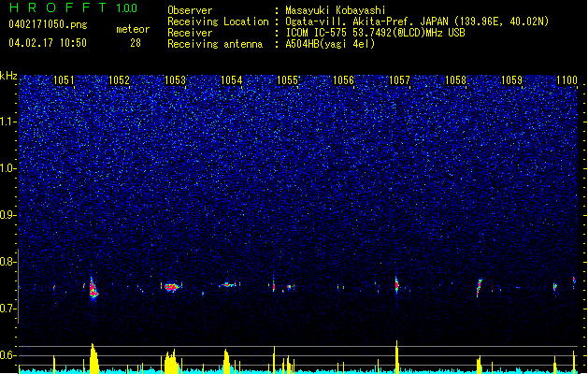Viewport: 588px width, 374px height.
Task: Select the ICOM IC-575 receiver text
Action: coord(375,33)
